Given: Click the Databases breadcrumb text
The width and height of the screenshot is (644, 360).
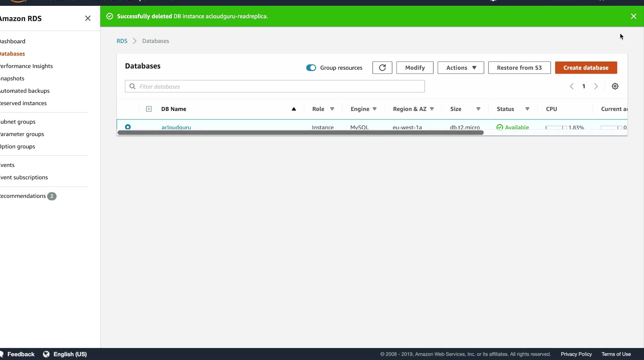Looking at the screenshot, I should click(156, 41).
